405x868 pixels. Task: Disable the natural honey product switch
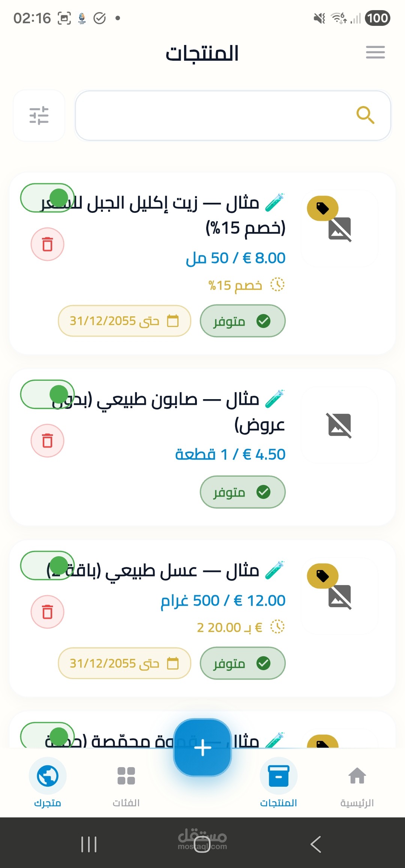coord(48,566)
